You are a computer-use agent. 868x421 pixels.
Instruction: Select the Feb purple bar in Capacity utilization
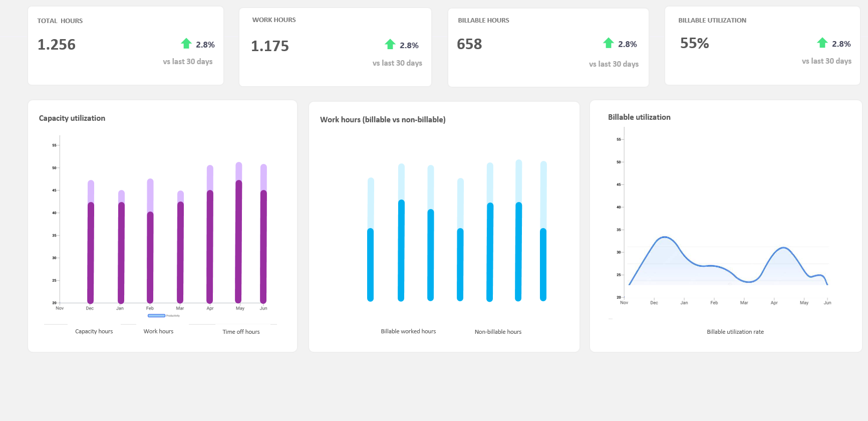(150, 258)
